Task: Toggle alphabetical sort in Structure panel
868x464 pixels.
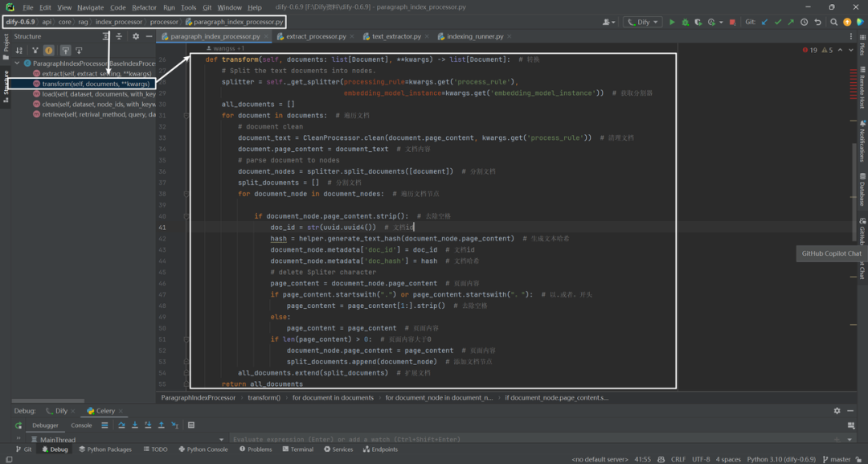Action: pyautogui.click(x=18, y=51)
